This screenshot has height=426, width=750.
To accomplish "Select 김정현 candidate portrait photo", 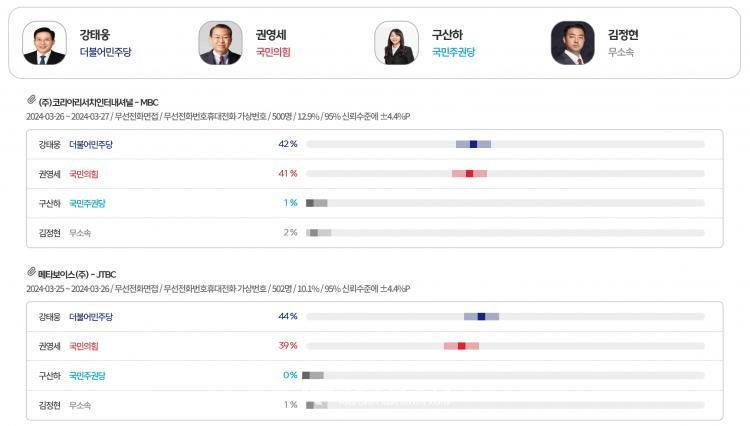I will [x=573, y=43].
